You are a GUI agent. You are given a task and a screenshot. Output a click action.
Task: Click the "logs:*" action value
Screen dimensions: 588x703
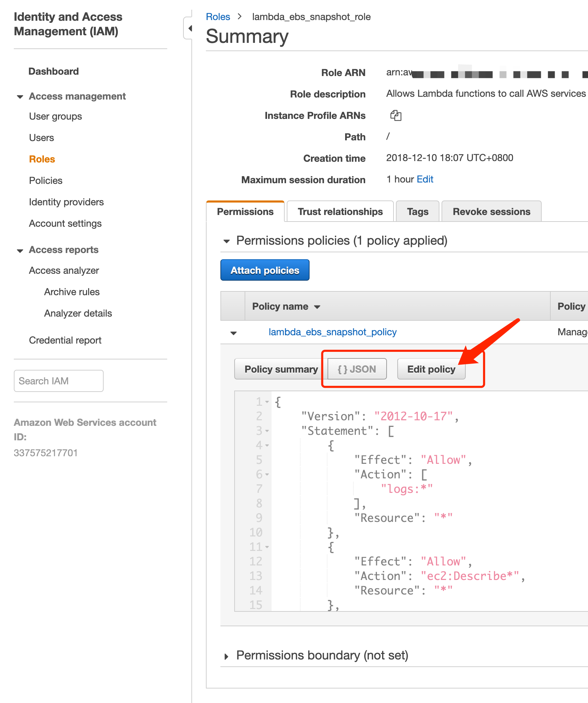(407, 489)
